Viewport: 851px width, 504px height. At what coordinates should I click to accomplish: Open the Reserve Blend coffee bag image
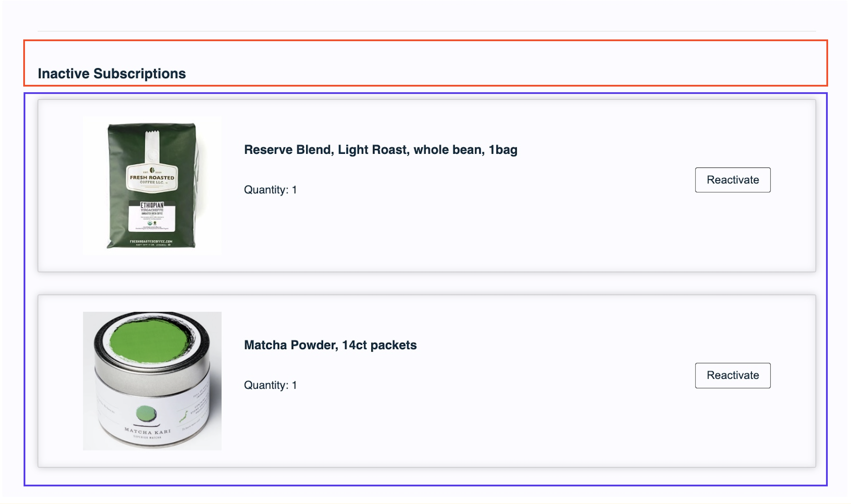pos(152,185)
